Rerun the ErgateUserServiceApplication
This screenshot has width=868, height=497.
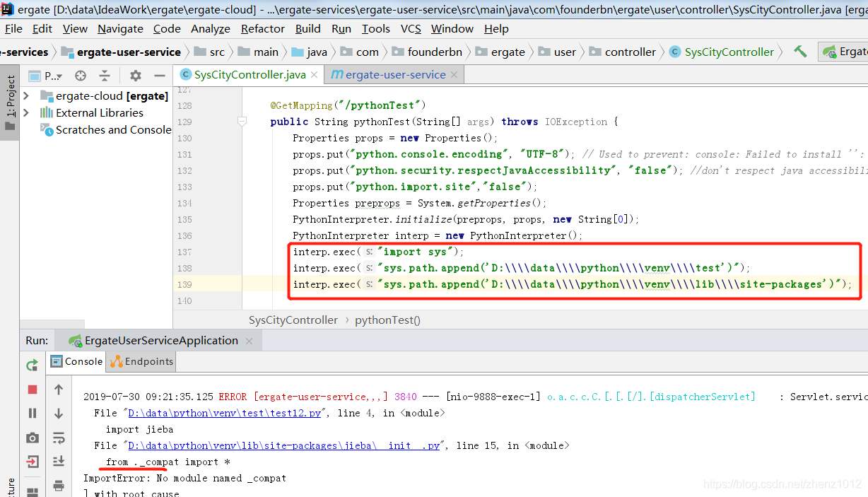pos(32,366)
